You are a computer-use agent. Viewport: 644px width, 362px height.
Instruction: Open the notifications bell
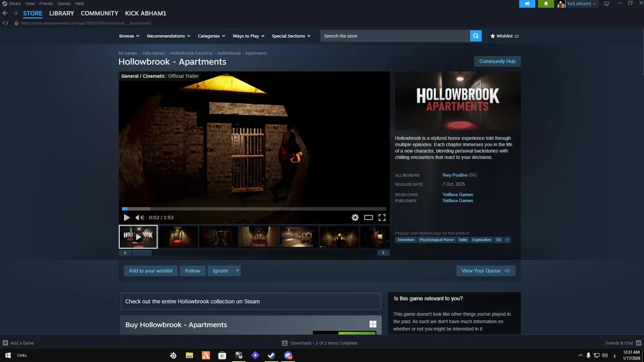pyautogui.click(x=546, y=4)
